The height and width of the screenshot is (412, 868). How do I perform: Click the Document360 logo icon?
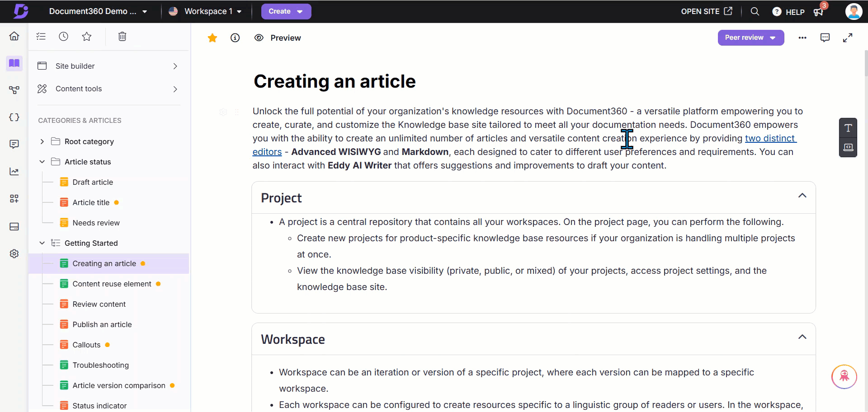[20, 11]
